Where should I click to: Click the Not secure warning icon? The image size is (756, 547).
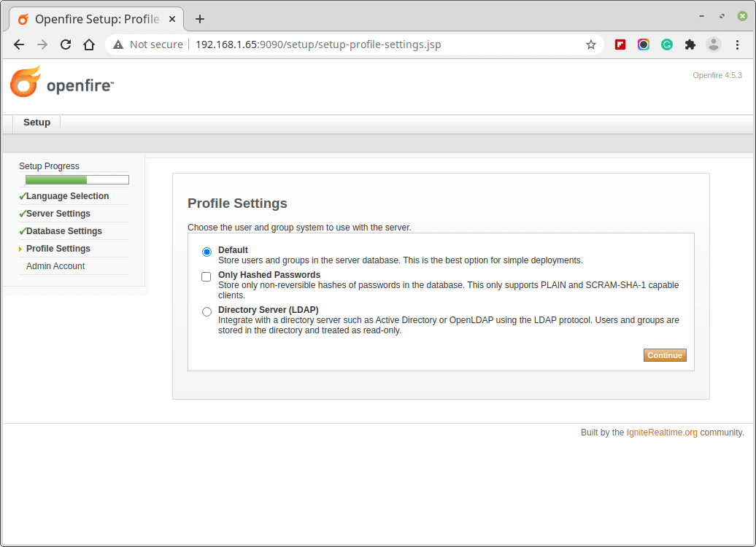(118, 44)
